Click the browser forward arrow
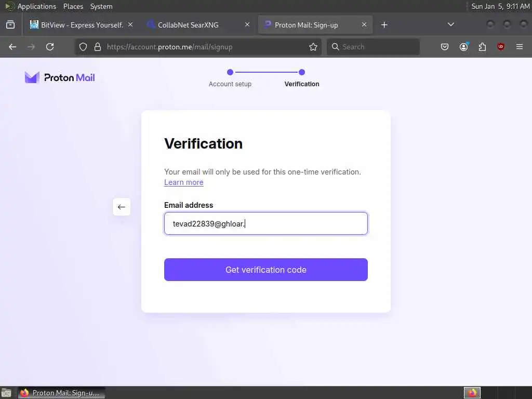532x399 pixels. pos(31,47)
